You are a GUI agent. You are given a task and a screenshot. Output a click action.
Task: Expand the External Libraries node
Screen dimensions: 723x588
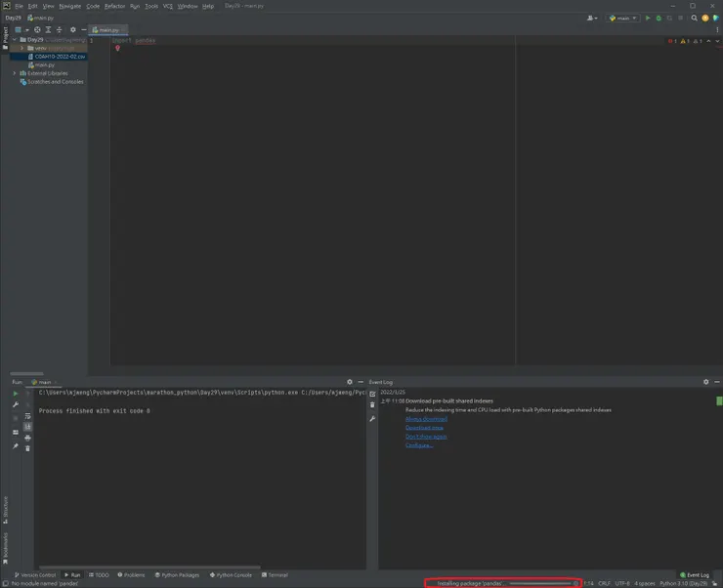[15, 73]
